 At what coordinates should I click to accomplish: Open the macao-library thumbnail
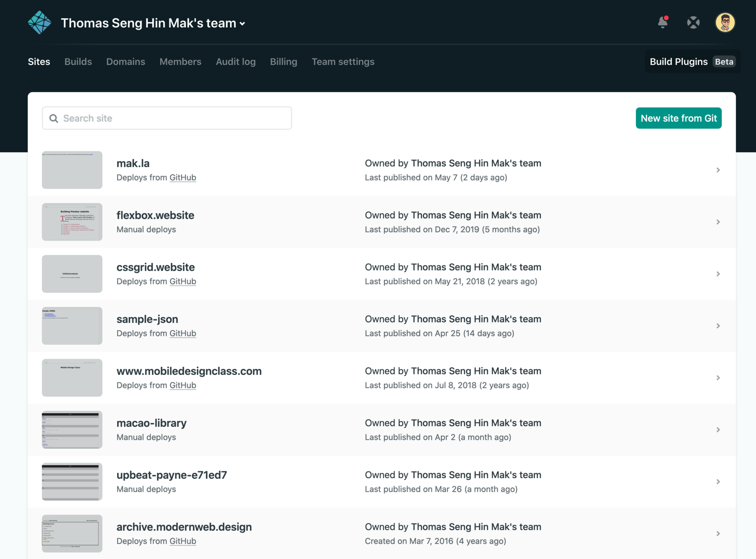tap(72, 430)
